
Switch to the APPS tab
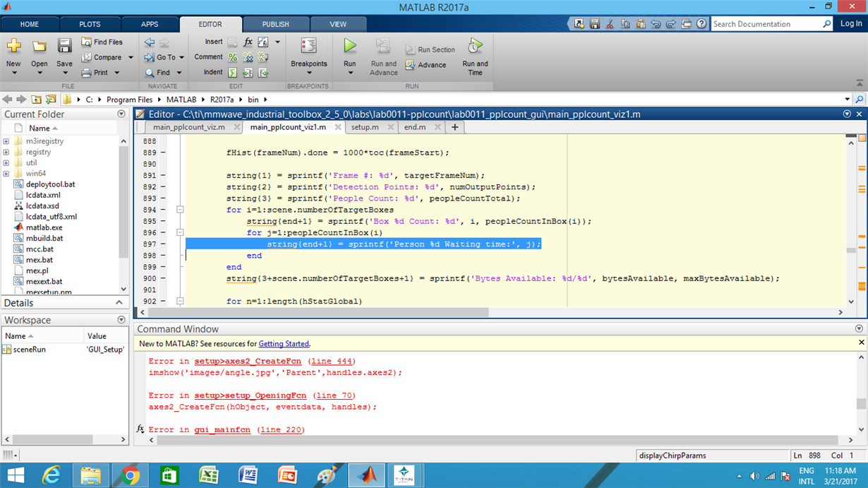(150, 24)
